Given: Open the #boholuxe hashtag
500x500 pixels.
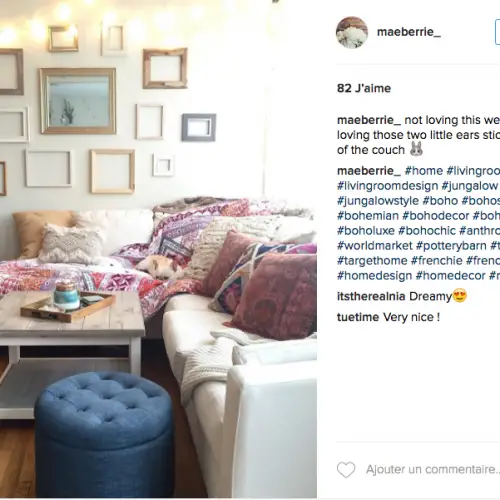Looking at the screenshot, I should (366, 231).
